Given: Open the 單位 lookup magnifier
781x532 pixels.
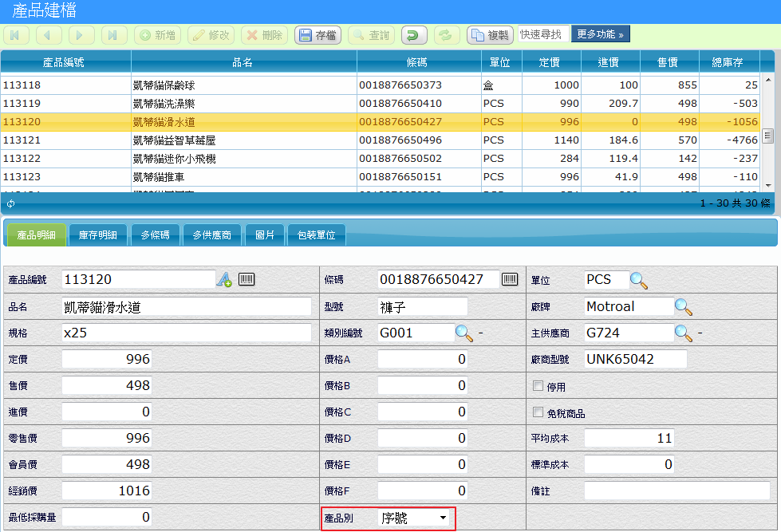Looking at the screenshot, I should click(639, 280).
